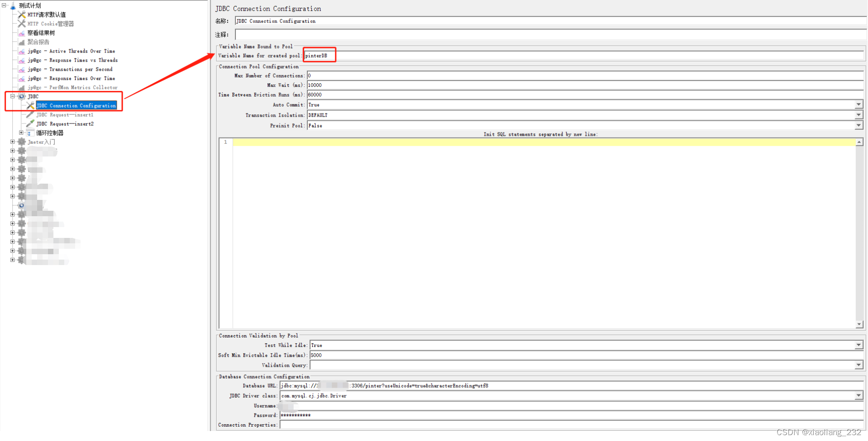The height and width of the screenshot is (441, 868).
Task: Click the 聚合报告 aggregate report chart icon
Action: [x=21, y=42]
